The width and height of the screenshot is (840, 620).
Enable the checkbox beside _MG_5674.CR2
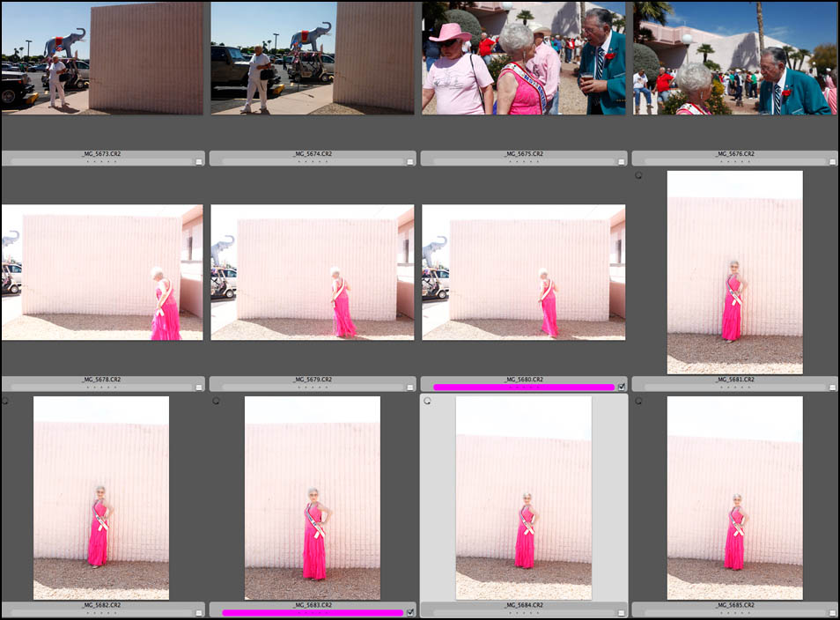pyautogui.click(x=409, y=161)
